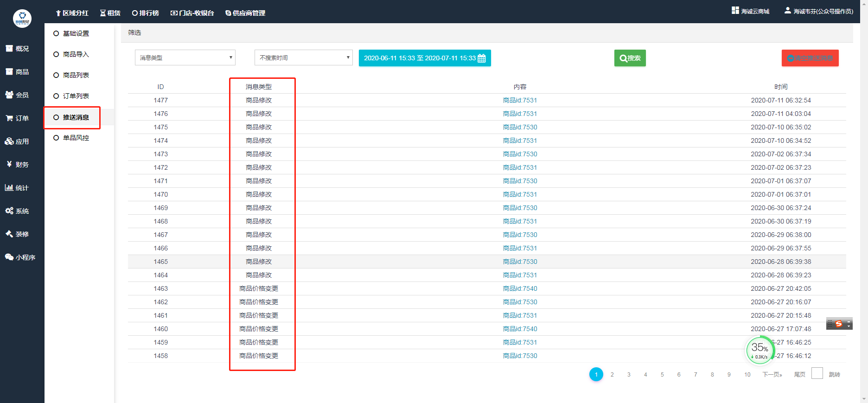Go to pagination page 3

point(629,374)
